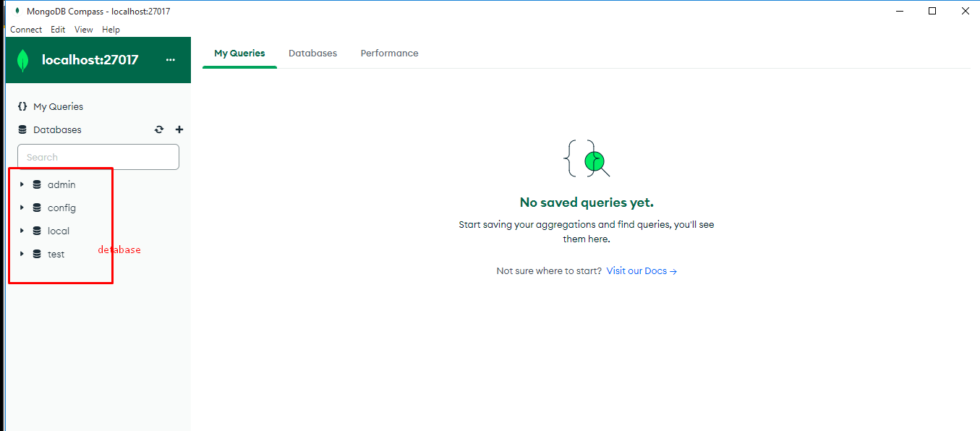Click the admin database icon
This screenshot has width=980, height=431.
click(37, 185)
